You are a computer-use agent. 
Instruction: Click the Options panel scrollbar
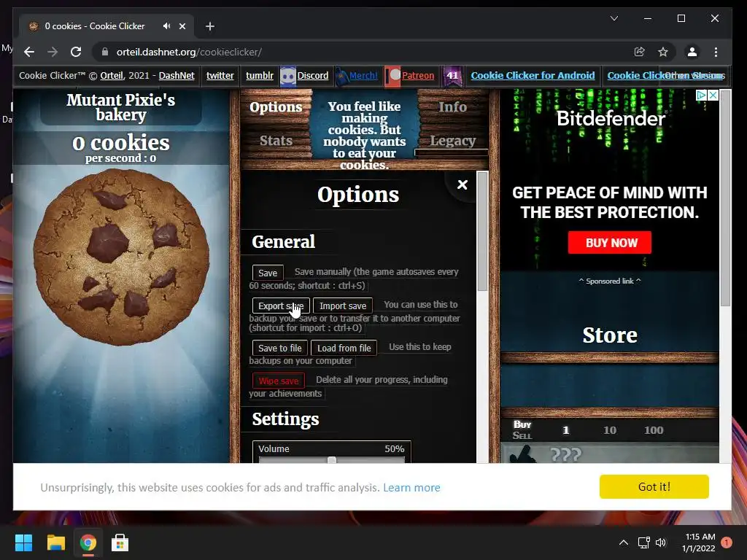482,231
